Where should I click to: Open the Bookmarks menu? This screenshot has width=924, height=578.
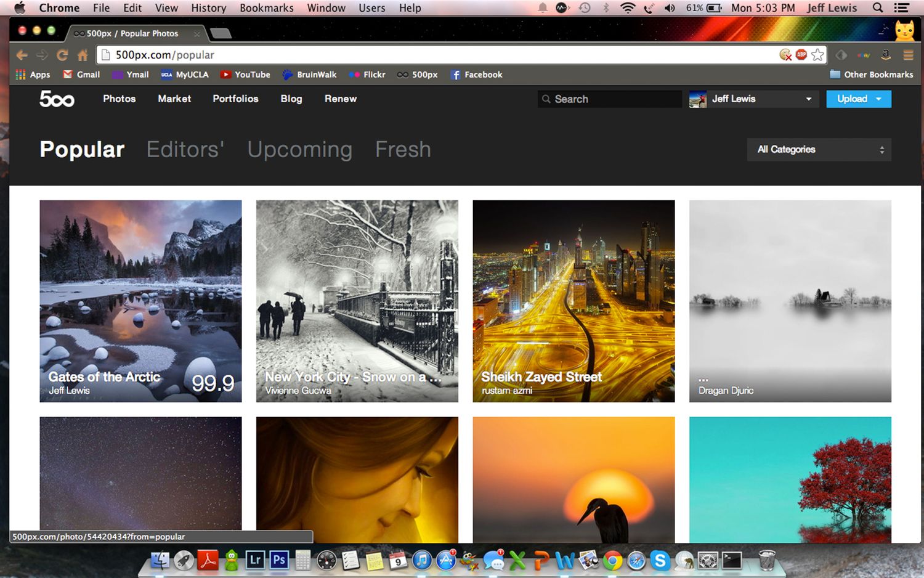[266, 7]
